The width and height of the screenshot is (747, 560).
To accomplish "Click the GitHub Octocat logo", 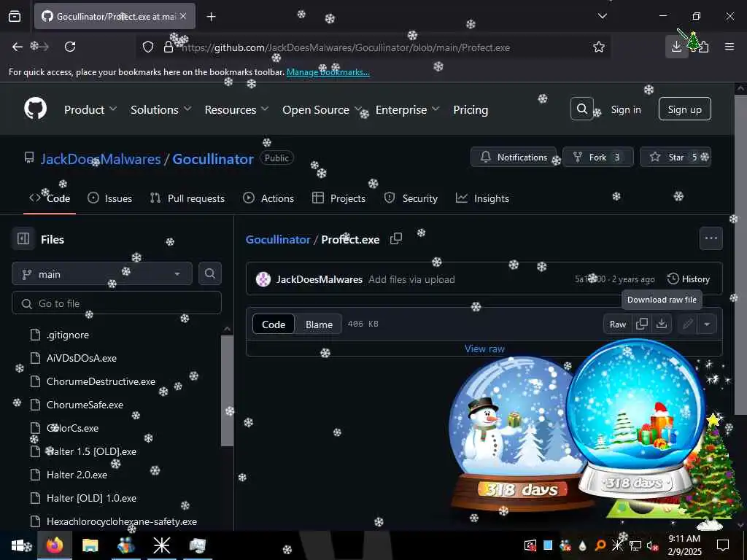I will 36,109.
